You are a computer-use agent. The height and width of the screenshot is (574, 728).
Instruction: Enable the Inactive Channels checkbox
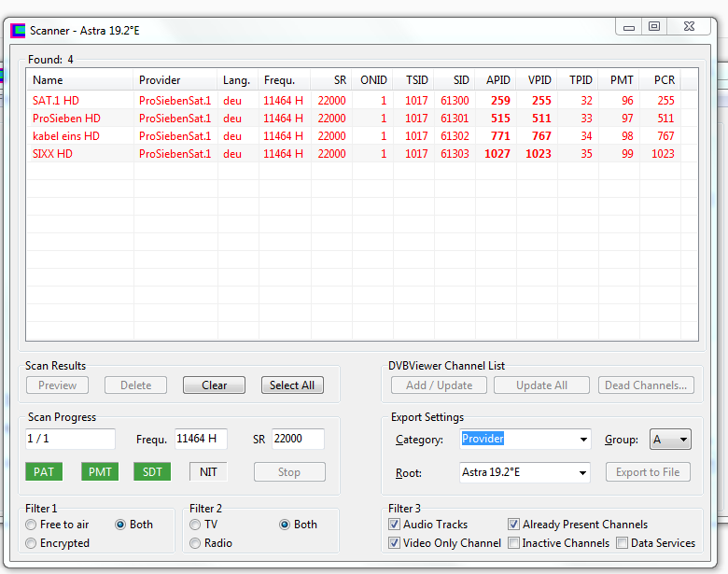514,543
